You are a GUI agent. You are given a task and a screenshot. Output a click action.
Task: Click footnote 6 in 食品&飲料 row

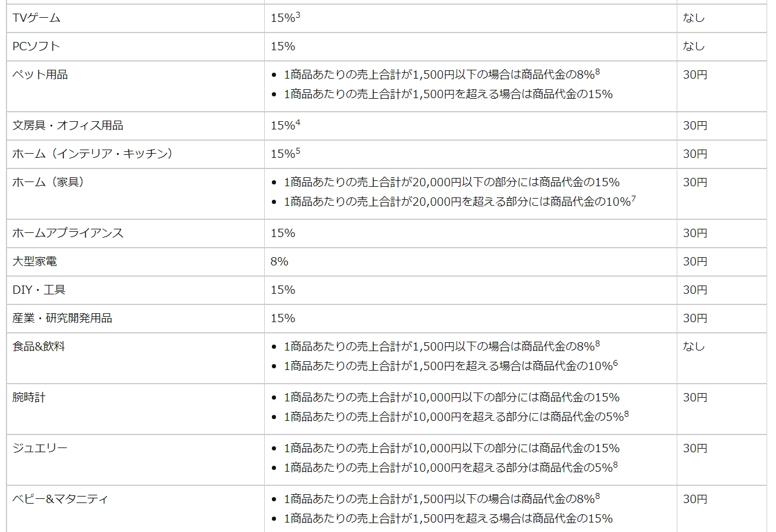(x=615, y=363)
